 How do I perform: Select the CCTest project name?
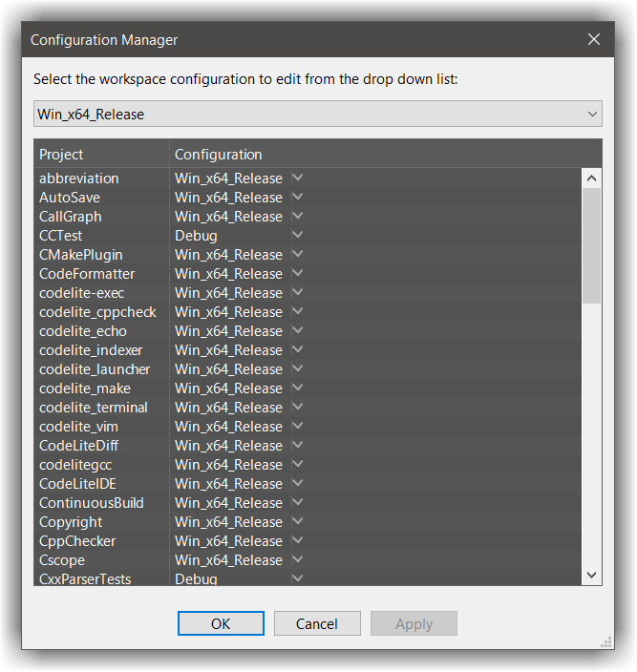coord(60,235)
